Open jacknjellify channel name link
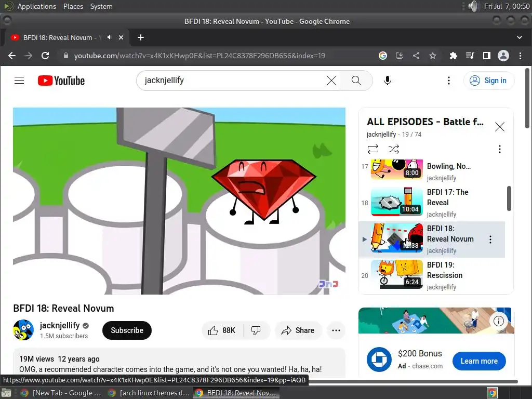 click(60, 325)
